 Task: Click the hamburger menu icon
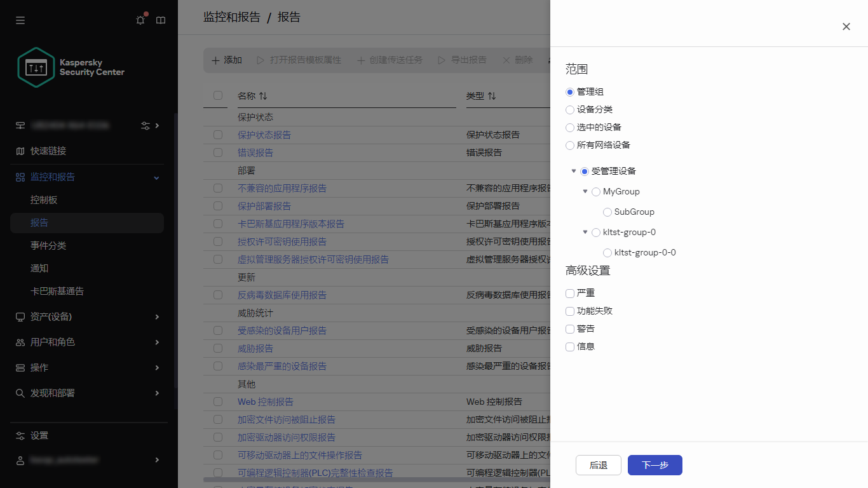point(20,20)
